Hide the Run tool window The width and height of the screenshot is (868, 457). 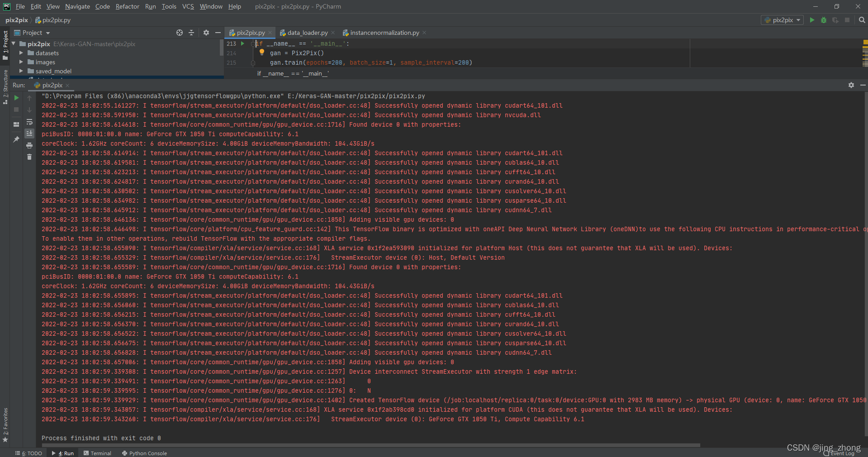(863, 85)
